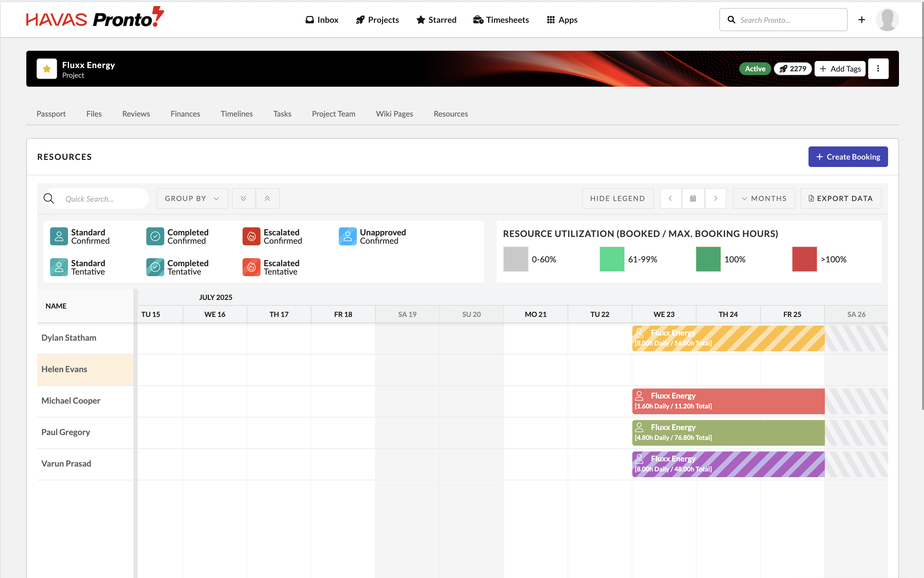Click the 100% dark green swatch

(708, 259)
